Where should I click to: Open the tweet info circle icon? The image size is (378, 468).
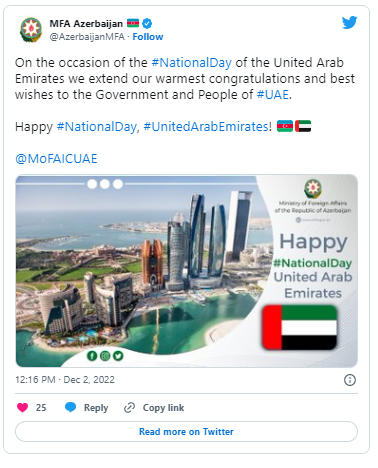pos(350,380)
